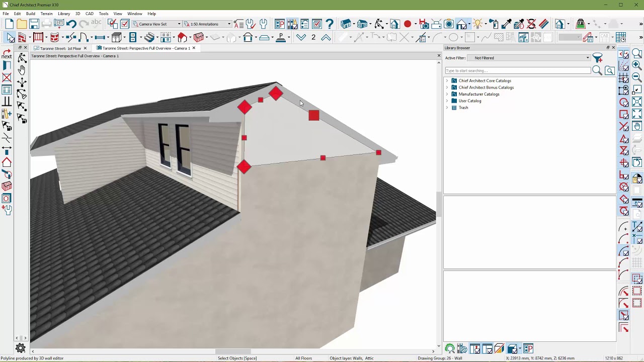Click the vertical scrollbar thumb of the view
The height and width of the screenshot is (362, 644).
[439, 204]
